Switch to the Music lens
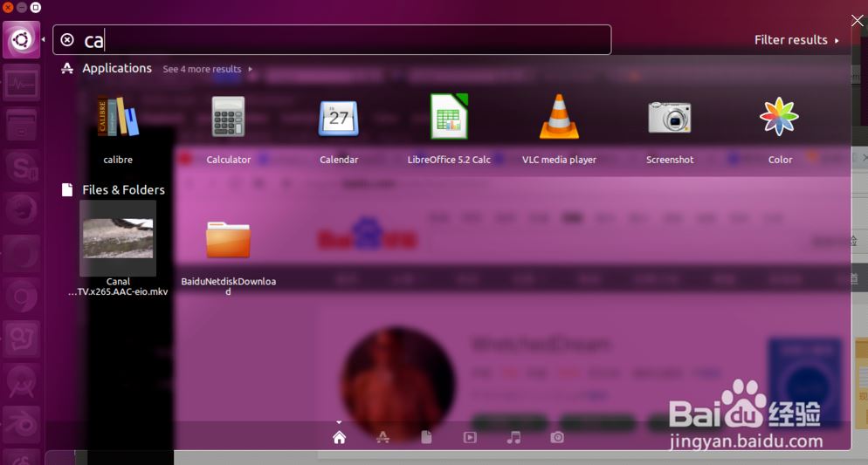 point(513,437)
